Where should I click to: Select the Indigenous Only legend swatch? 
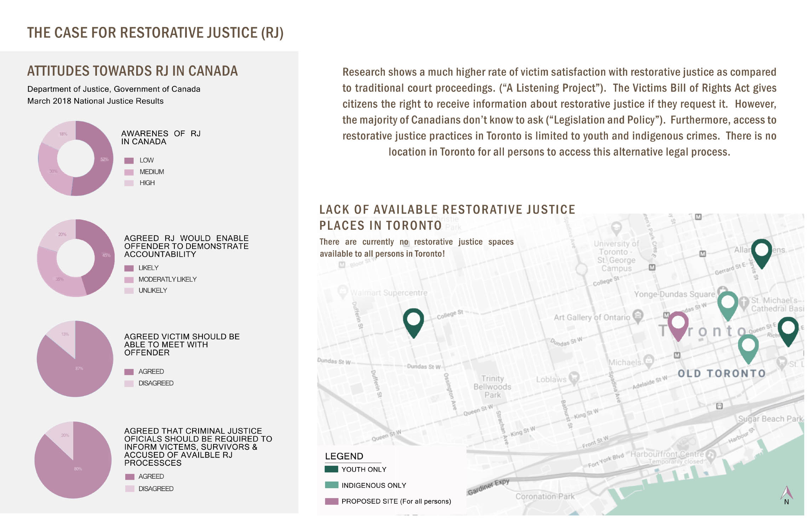[x=332, y=485]
